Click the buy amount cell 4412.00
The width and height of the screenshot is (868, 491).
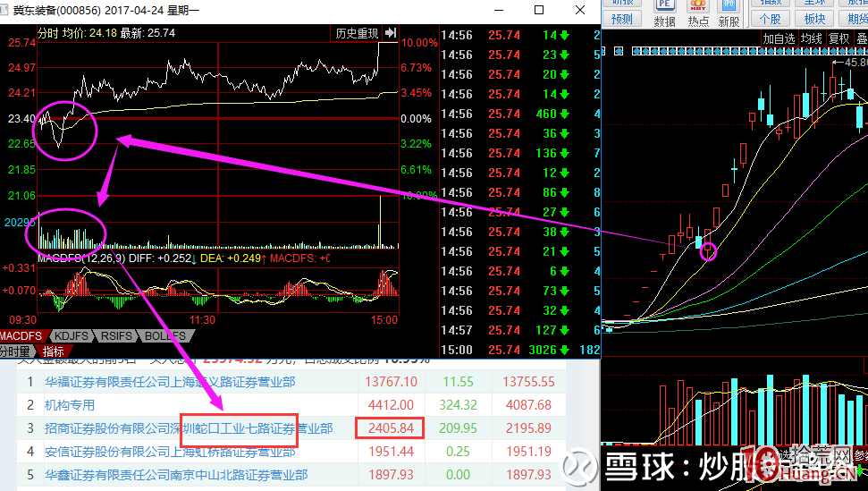pos(391,405)
